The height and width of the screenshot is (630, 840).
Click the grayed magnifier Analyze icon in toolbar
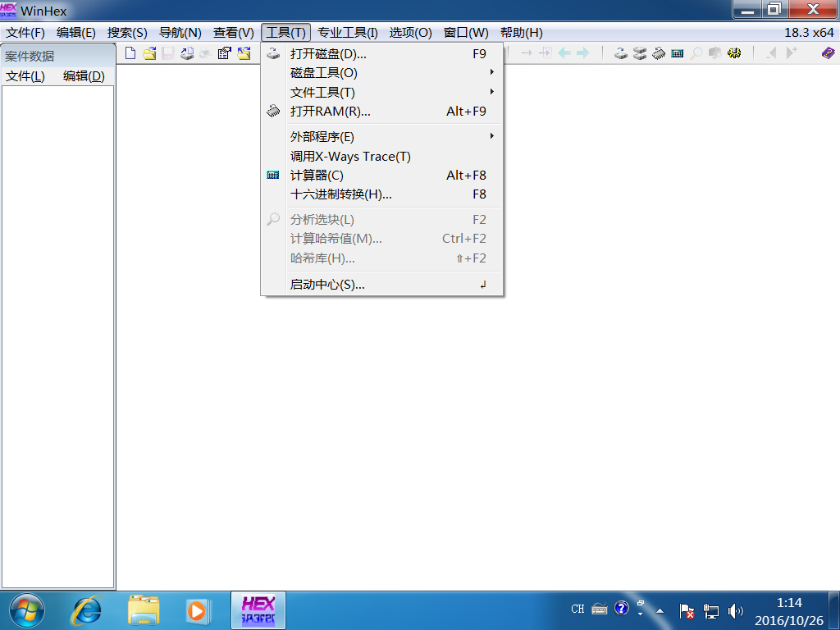tap(696, 53)
